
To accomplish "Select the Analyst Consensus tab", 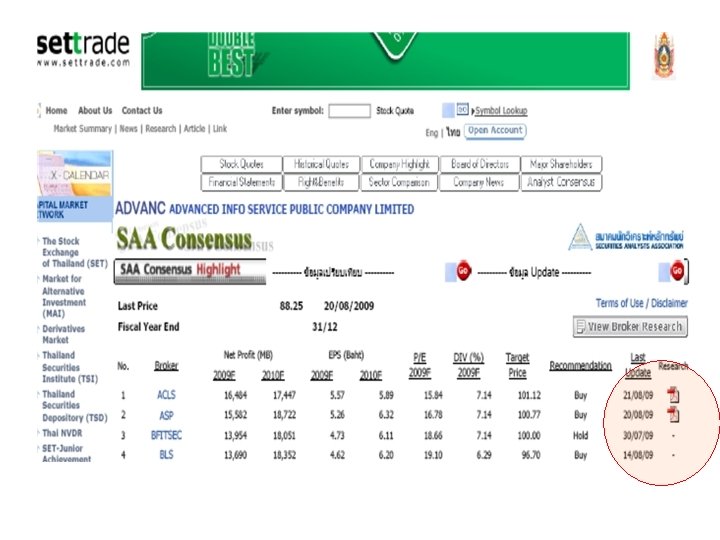I will tap(561, 182).
